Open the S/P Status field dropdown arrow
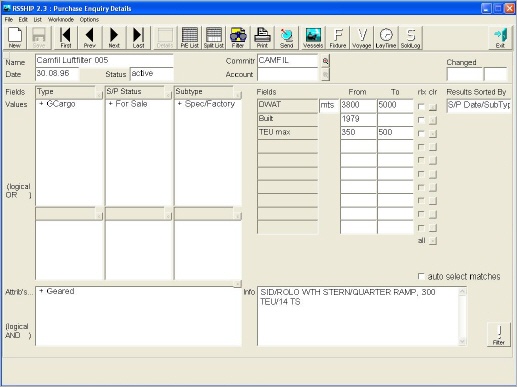The width and height of the screenshot is (517, 387). click(169, 95)
